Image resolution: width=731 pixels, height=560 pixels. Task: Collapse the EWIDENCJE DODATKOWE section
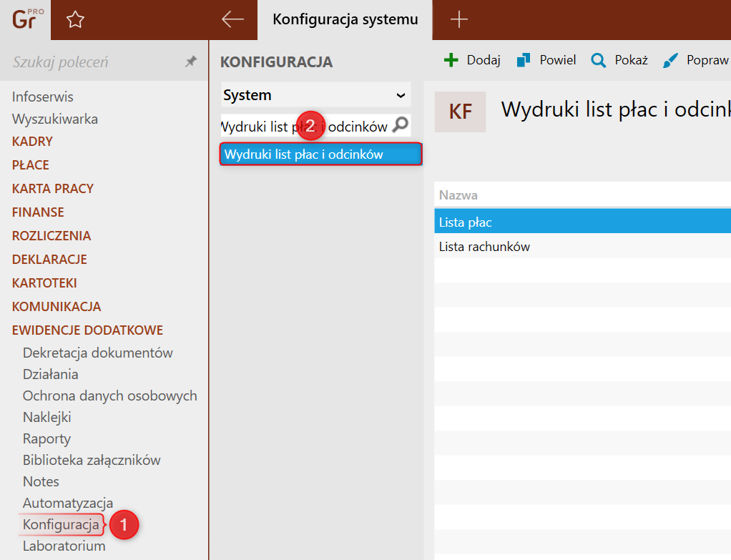pos(88,330)
